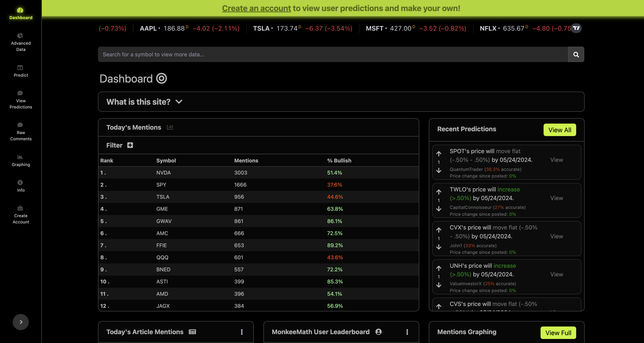
Task: Upvote the SPOT prediction
Action: point(439,154)
